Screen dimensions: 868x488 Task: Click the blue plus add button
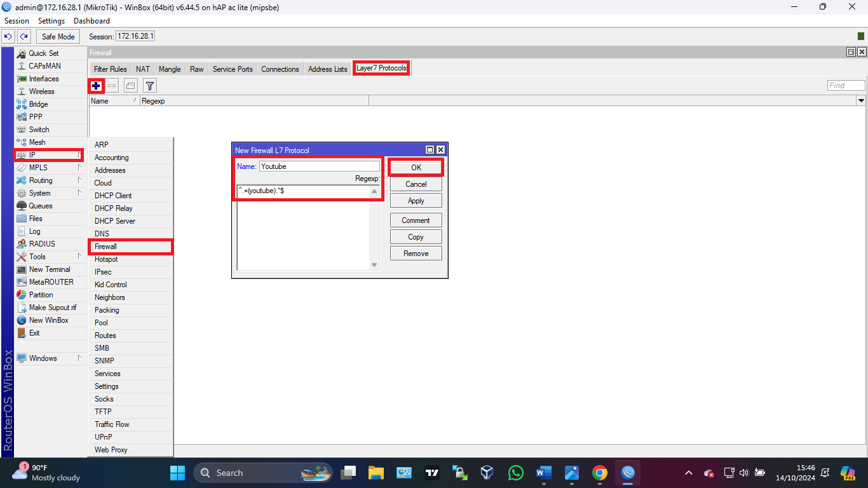point(96,85)
